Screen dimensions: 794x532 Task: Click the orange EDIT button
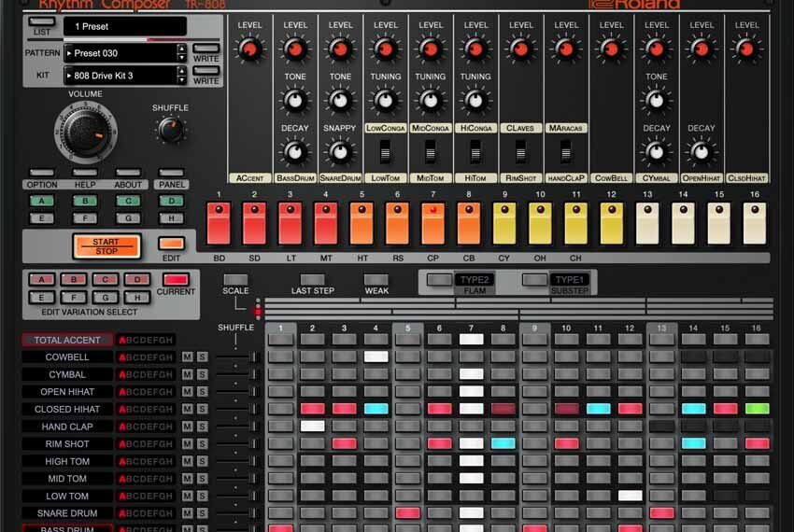tap(171, 244)
